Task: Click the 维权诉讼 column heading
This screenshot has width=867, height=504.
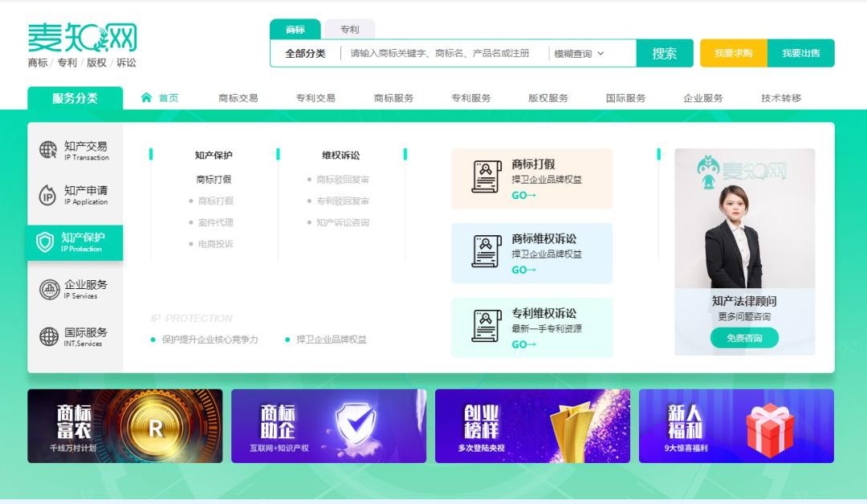Action: tap(341, 155)
